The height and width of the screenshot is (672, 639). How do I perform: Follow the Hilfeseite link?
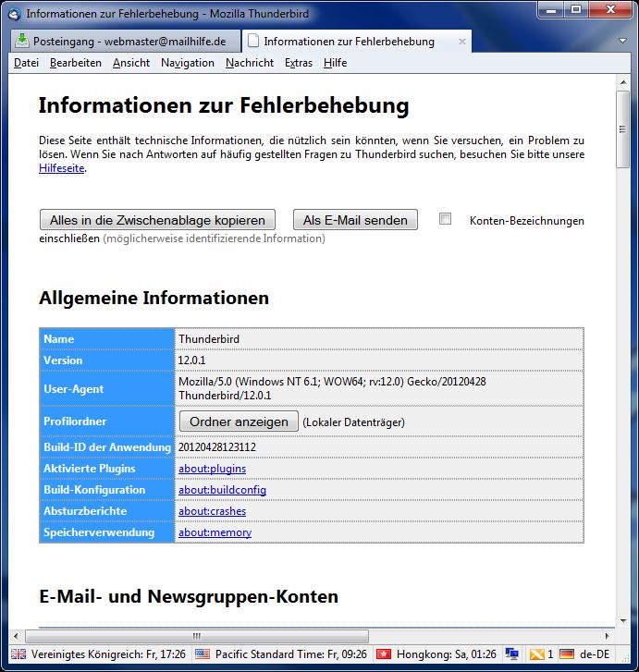click(61, 168)
